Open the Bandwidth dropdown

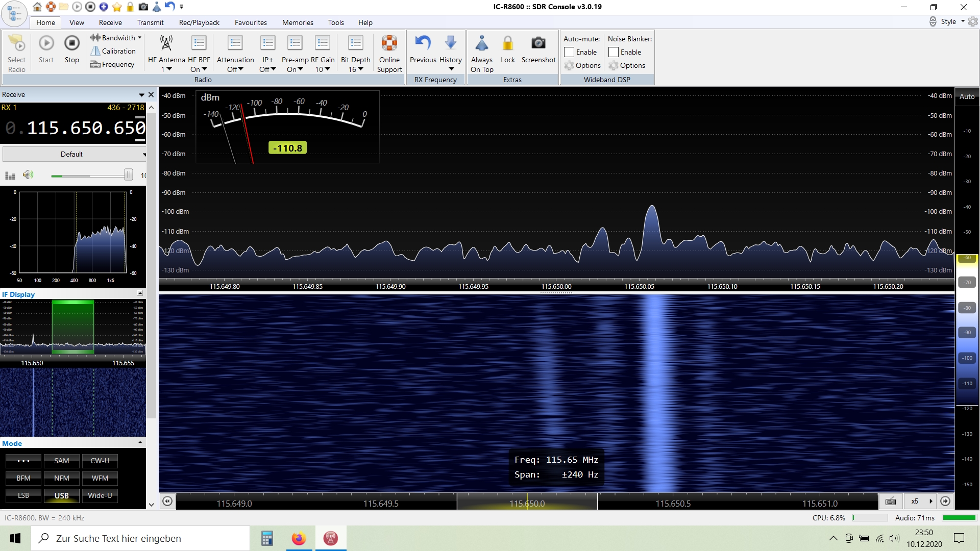point(116,38)
